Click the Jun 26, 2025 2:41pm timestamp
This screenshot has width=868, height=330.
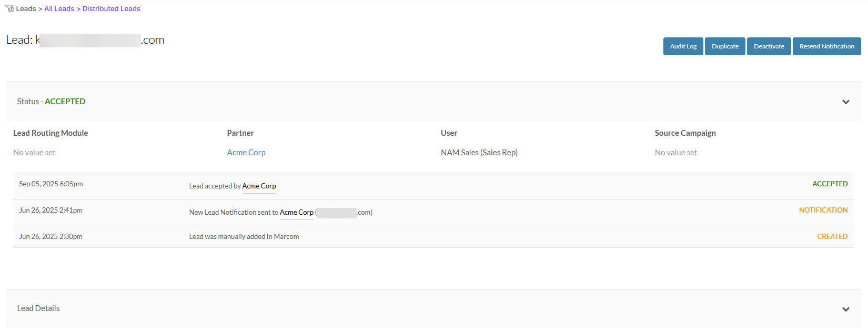(x=51, y=211)
